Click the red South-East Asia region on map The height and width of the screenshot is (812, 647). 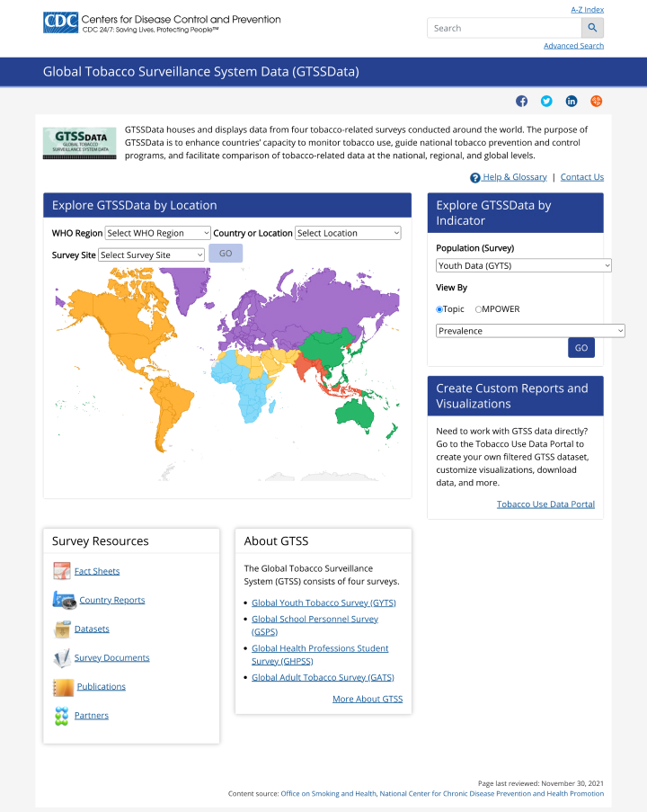point(306,367)
